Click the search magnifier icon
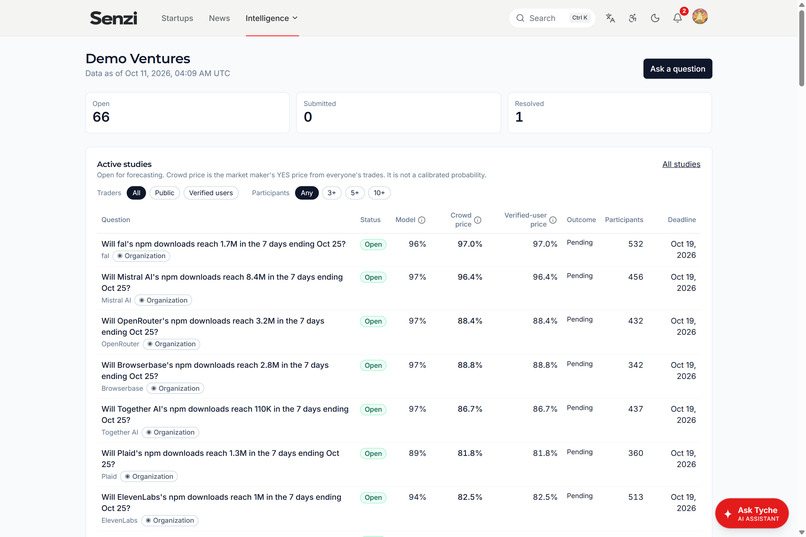This screenshot has height=537, width=806. [520, 18]
